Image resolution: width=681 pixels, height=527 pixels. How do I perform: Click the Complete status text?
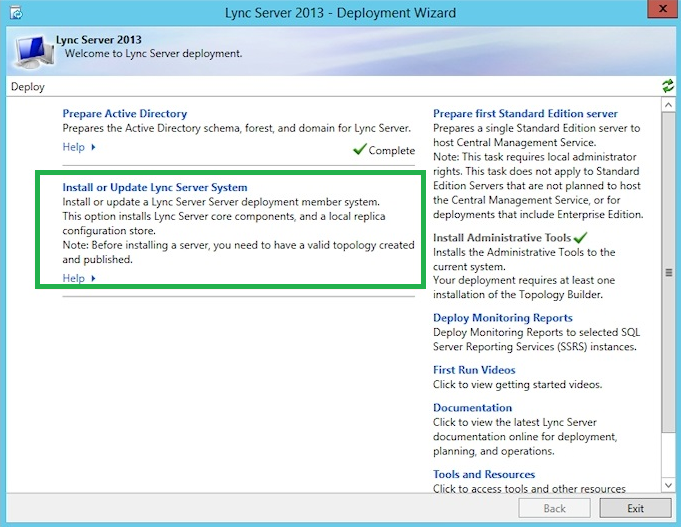tap(391, 150)
